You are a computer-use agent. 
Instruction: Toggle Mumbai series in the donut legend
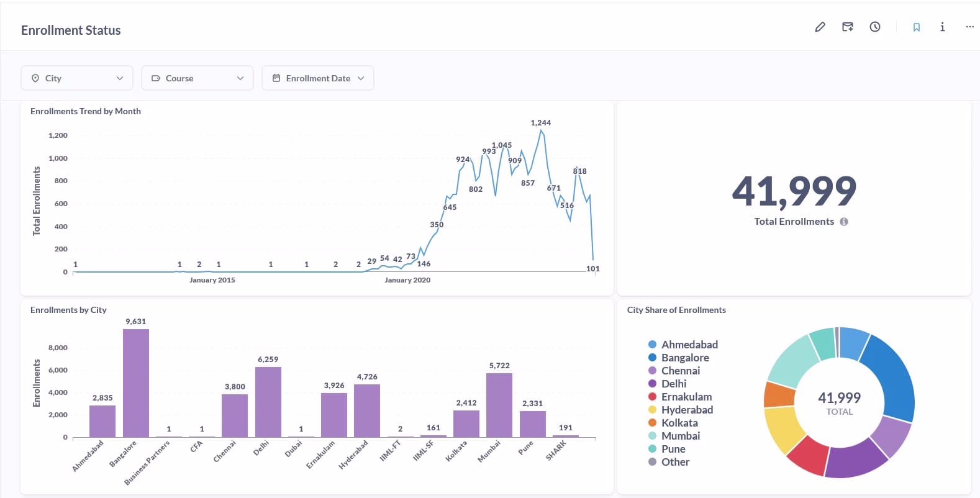pos(680,436)
